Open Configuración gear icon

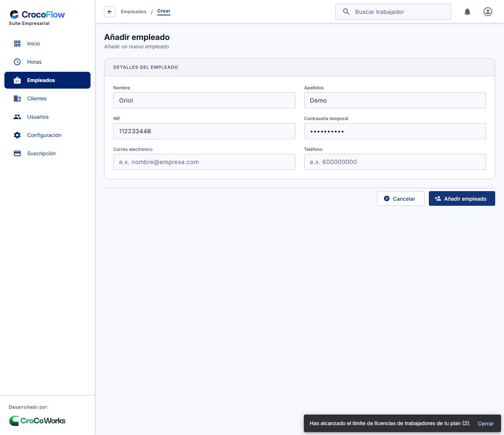(x=17, y=135)
